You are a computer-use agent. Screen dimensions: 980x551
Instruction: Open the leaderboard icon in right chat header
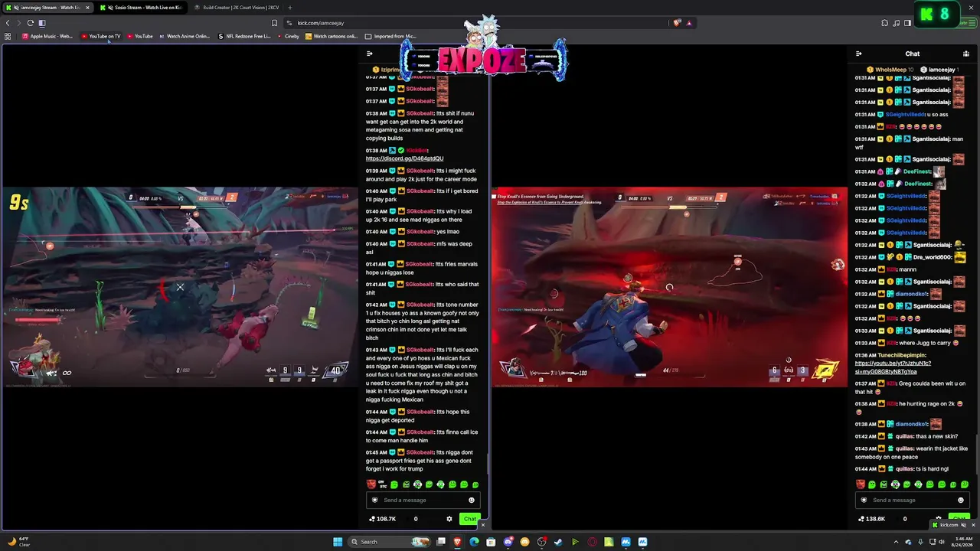click(966, 54)
